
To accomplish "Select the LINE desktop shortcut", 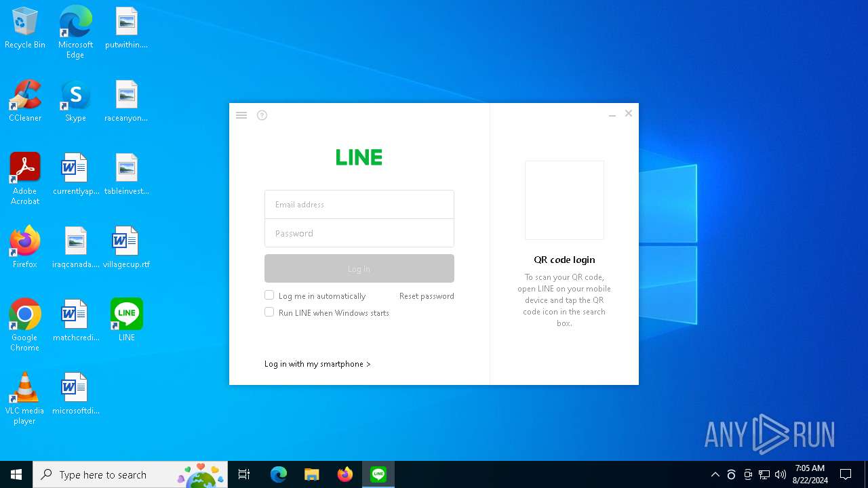I will coord(126,321).
